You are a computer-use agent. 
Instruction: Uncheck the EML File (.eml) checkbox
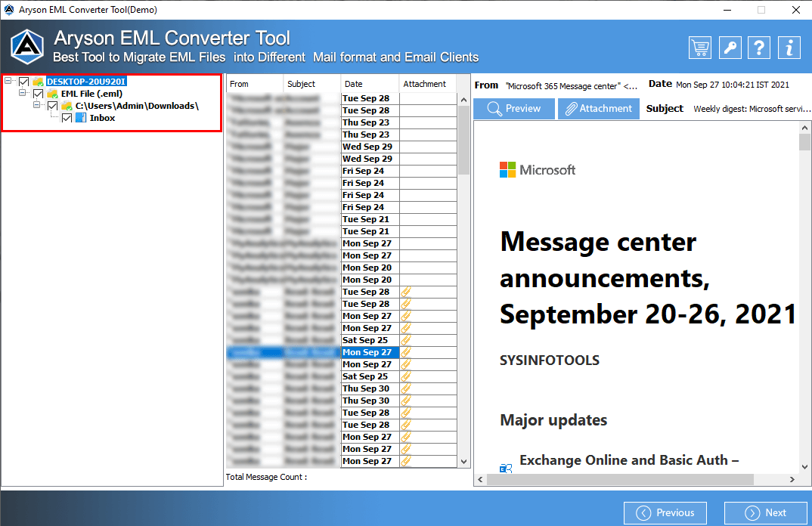coord(39,94)
